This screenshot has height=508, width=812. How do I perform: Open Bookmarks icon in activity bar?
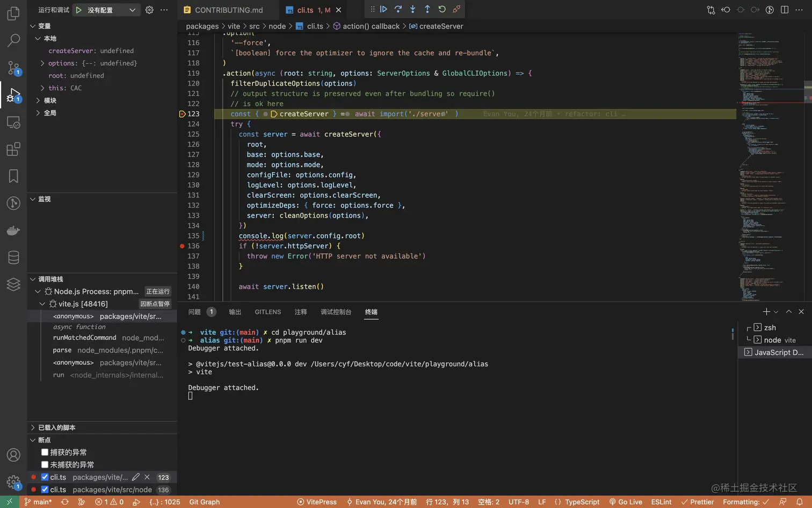(13, 176)
